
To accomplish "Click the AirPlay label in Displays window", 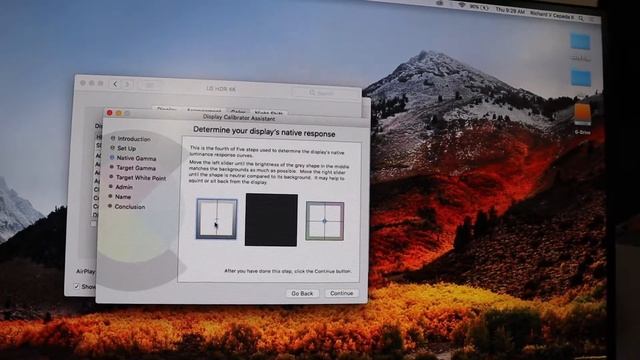I will 85,271.
